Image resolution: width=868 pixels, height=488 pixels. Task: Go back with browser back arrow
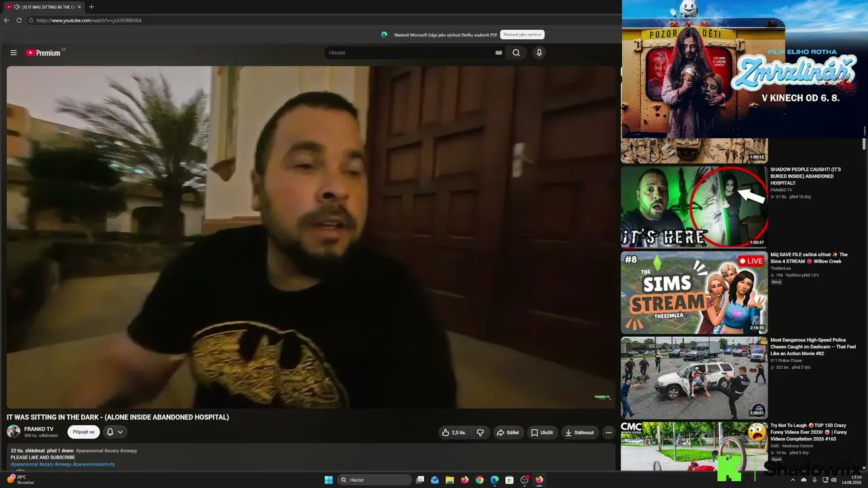pyautogui.click(x=7, y=20)
